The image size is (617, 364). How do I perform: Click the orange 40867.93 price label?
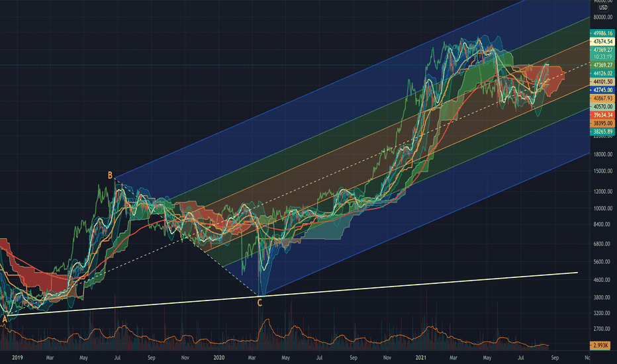pos(602,98)
